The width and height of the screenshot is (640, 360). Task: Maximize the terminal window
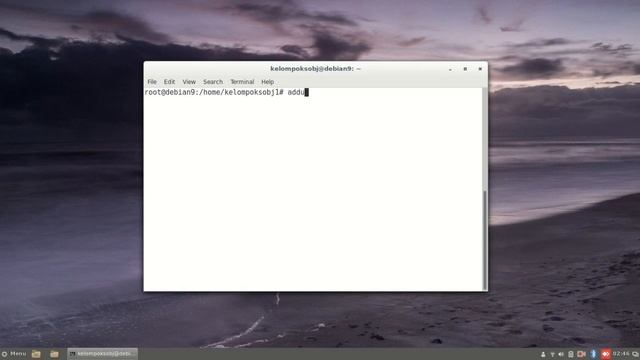(x=465, y=69)
